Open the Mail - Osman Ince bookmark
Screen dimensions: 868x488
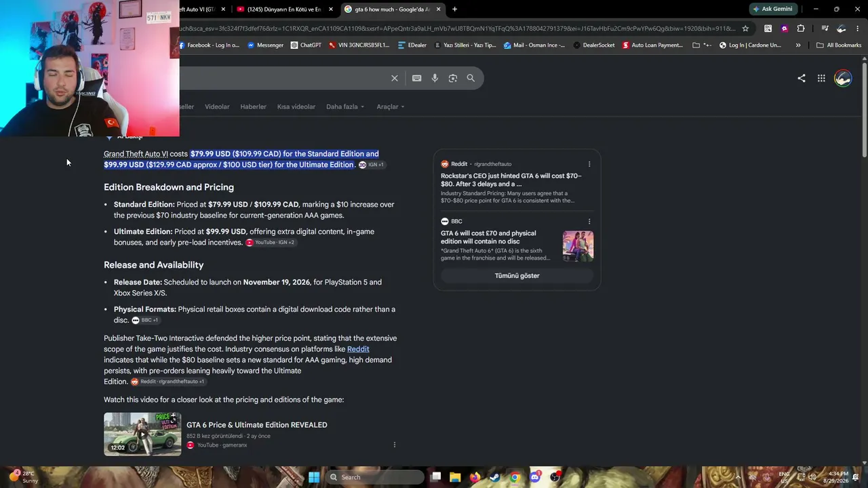534,45
